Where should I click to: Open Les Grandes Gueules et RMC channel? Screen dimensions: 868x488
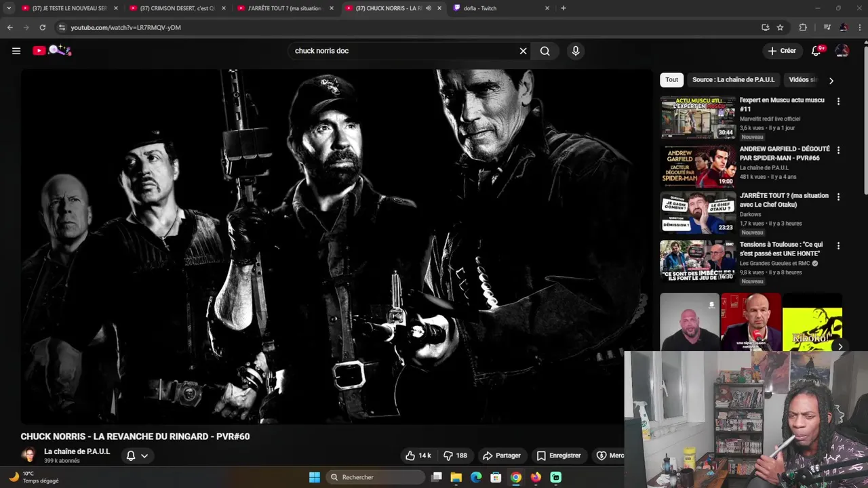click(x=775, y=263)
